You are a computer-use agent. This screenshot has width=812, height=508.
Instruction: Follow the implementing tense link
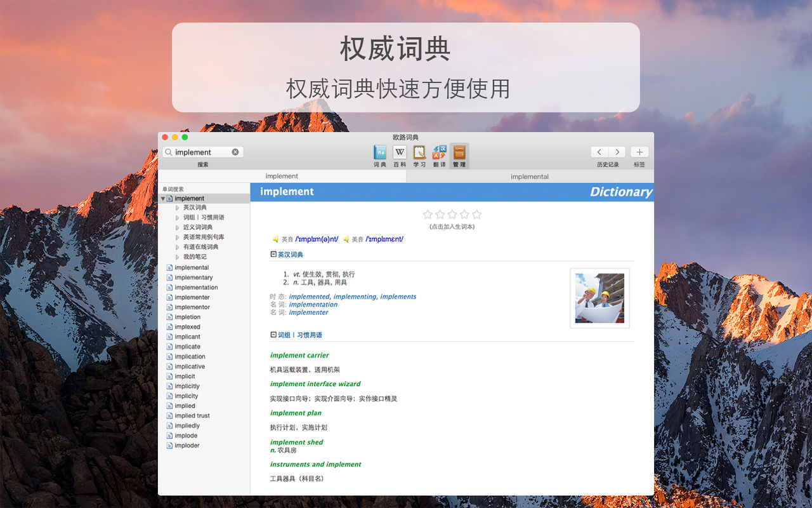355,297
